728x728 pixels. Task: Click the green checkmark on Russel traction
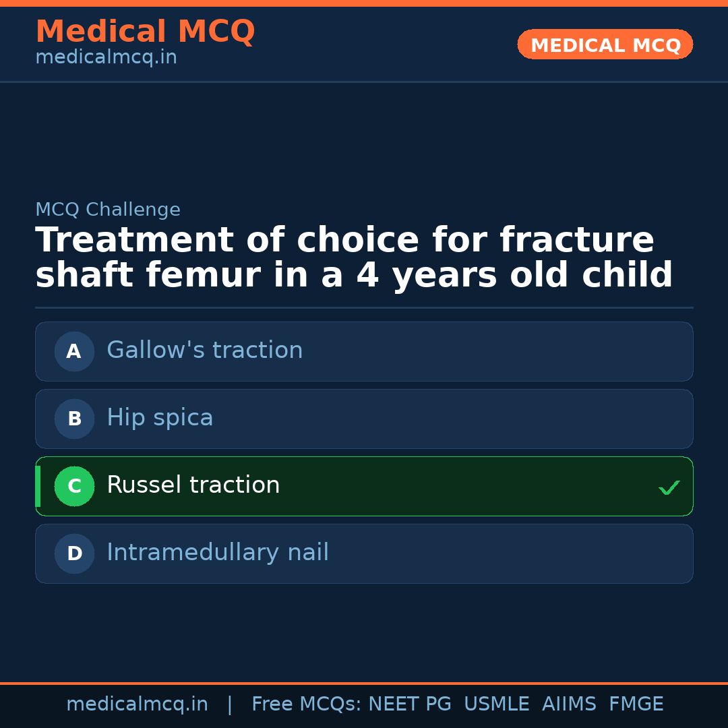click(x=669, y=486)
